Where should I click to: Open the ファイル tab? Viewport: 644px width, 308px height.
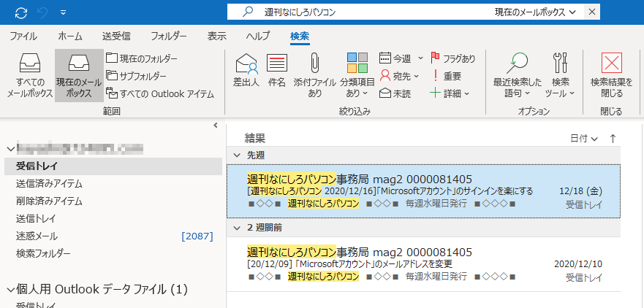23,36
